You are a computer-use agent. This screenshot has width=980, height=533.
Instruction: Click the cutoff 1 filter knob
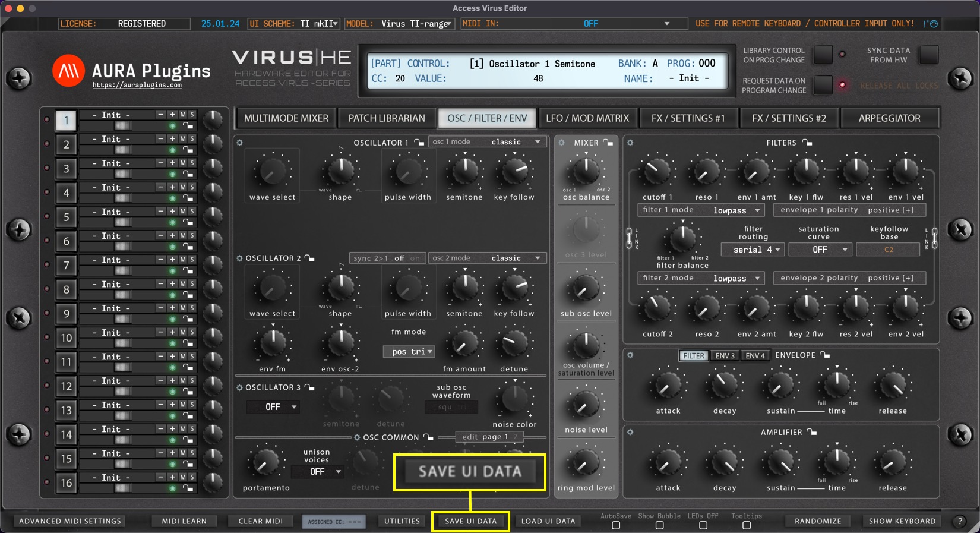[657, 172]
